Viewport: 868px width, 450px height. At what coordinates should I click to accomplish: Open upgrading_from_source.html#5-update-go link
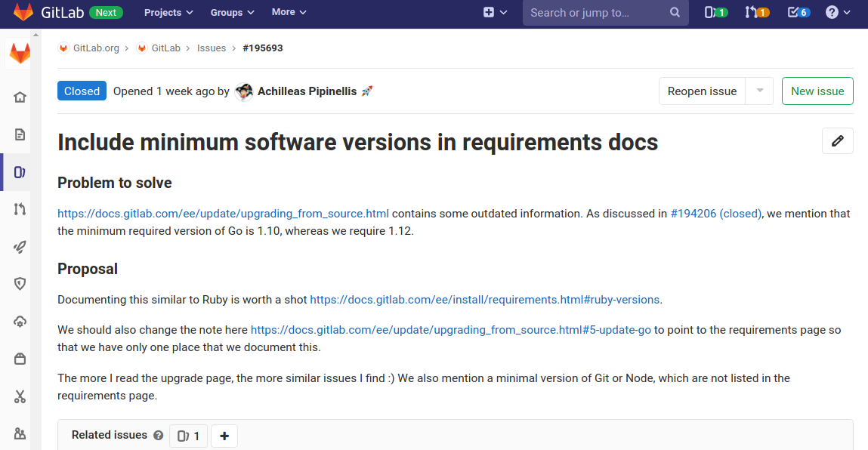(450, 330)
